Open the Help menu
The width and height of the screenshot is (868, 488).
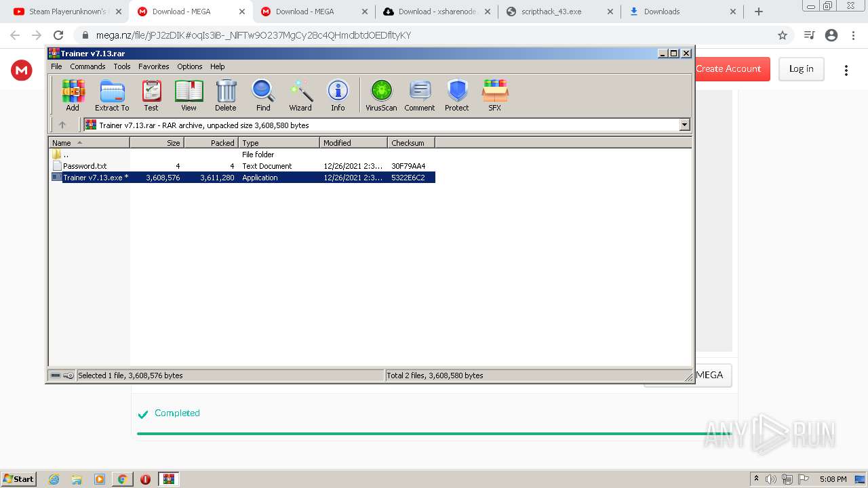218,66
